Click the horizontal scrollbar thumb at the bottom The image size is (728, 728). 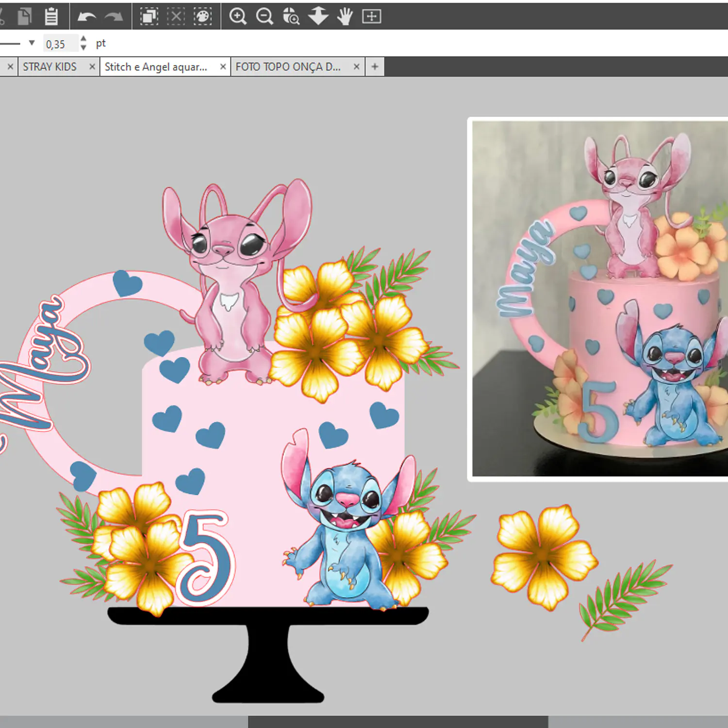point(398,722)
